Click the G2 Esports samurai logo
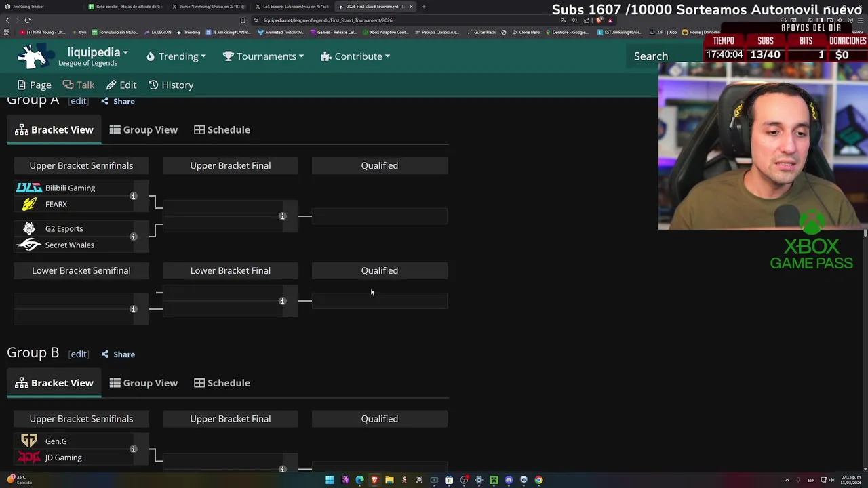The height and width of the screenshot is (488, 868). 29,228
